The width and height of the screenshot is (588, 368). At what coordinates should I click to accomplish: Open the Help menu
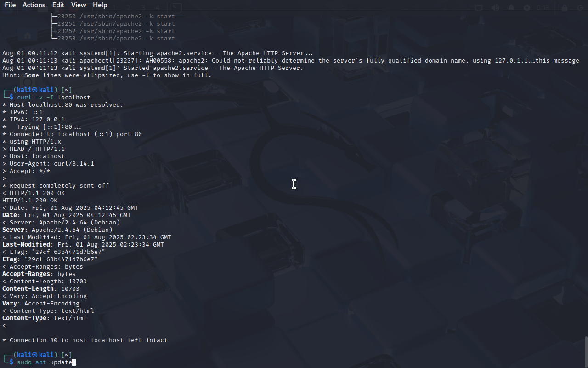[x=100, y=5]
